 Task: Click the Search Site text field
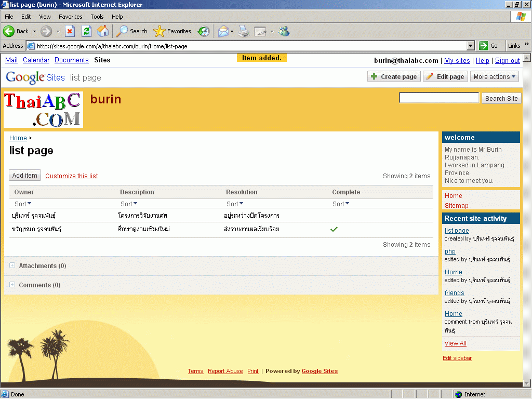439,98
